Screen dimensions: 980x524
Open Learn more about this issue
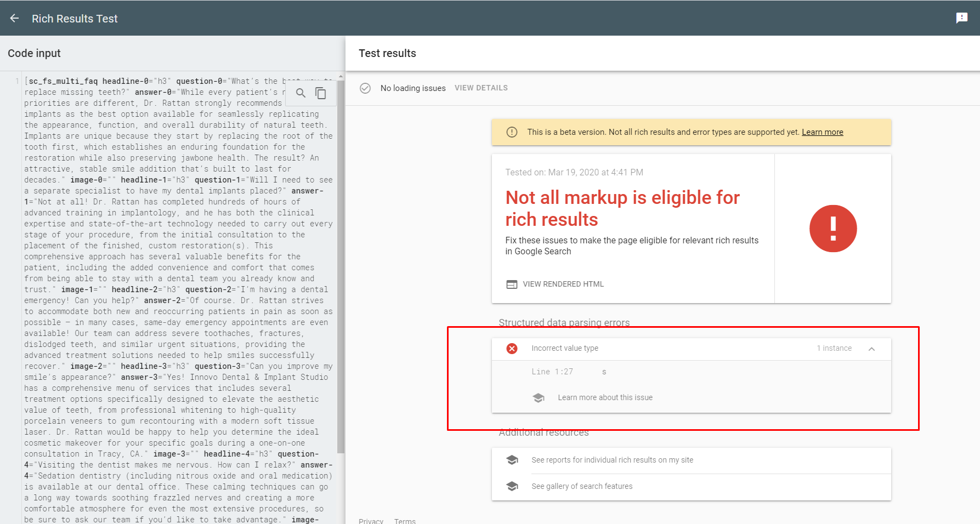(605, 397)
